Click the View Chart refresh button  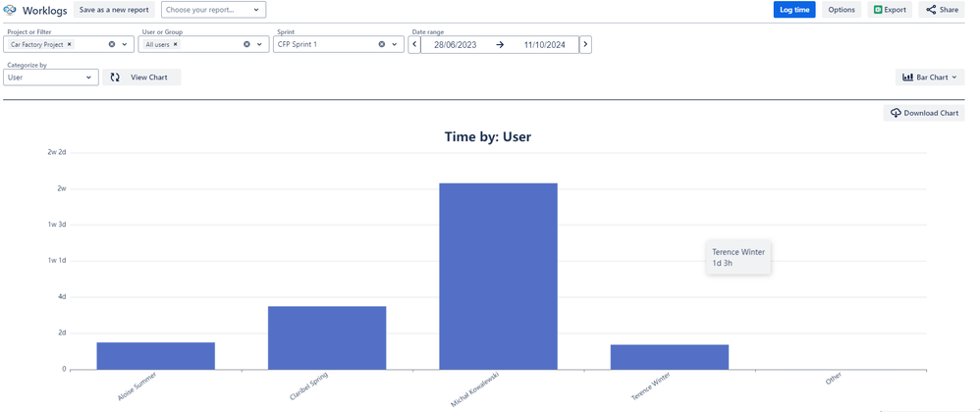point(141,77)
